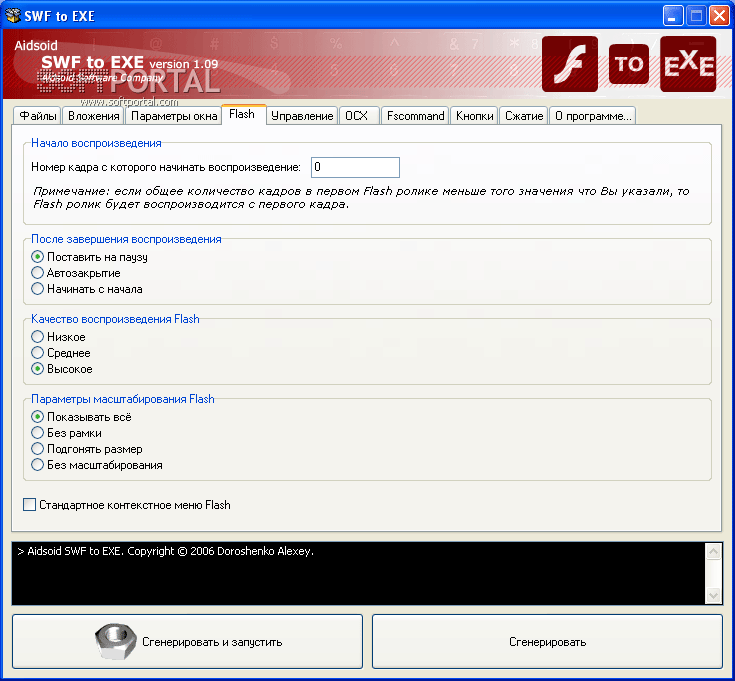This screenshot has height=681, width=735.
Task: Open the Кнопки tab
Action: 474,116
